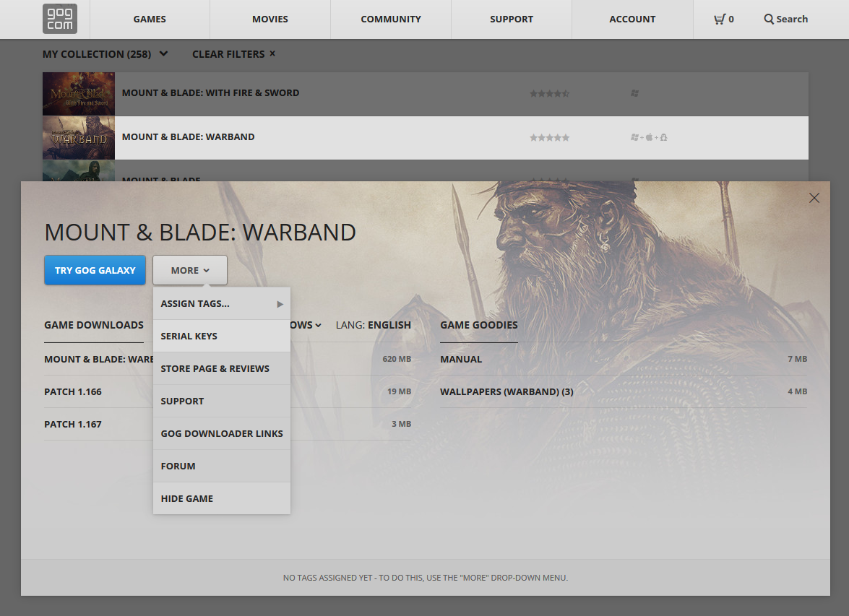Open the shopping cart icon
This screenshot has height=616, width=849.
click(719, 19)
